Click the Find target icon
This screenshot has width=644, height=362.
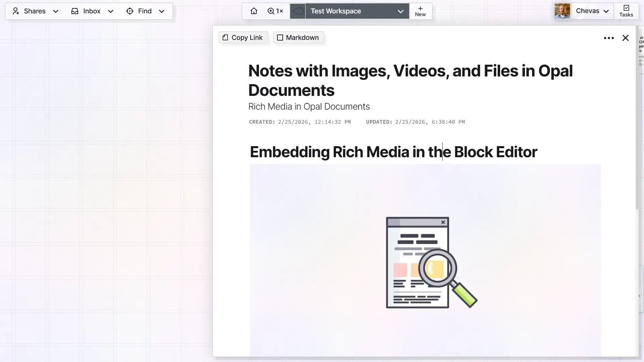tap(129, 11)
